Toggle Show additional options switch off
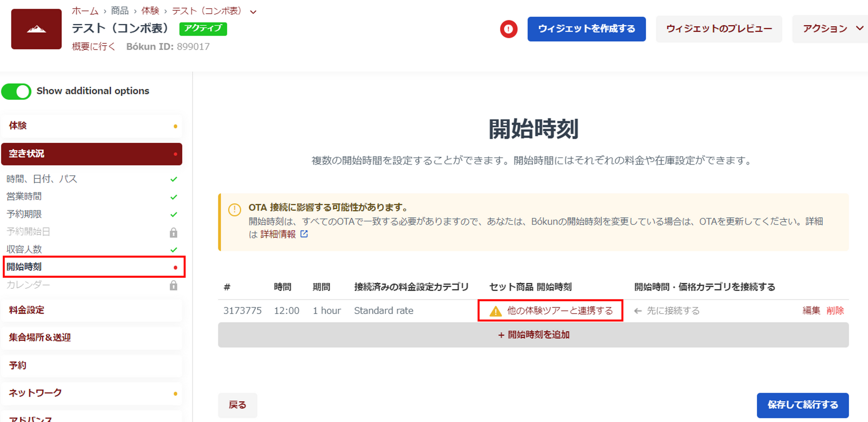 click(16, 91)
